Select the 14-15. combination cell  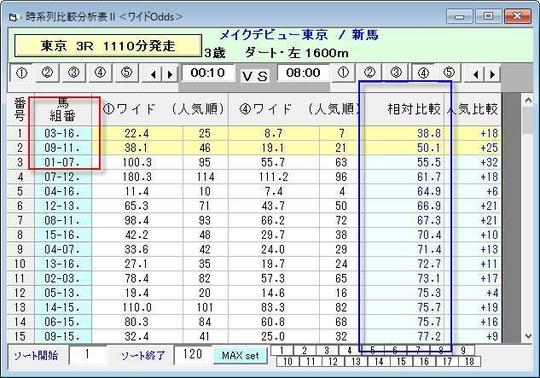(x=63, y=307)
